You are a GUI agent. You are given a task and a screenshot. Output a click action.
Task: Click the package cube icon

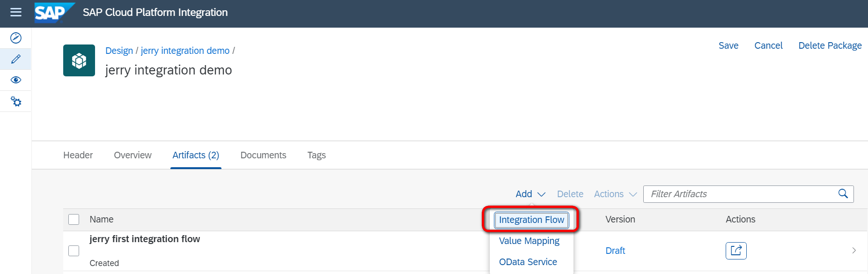point(79,60)
